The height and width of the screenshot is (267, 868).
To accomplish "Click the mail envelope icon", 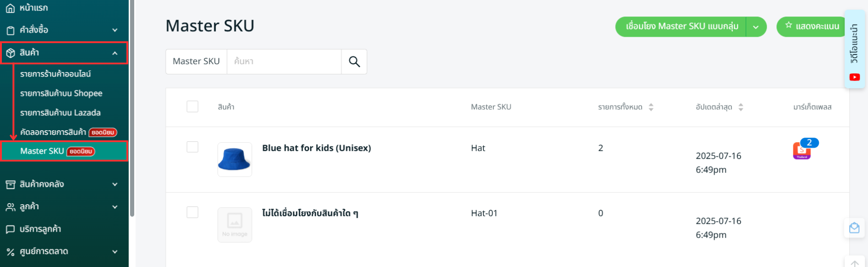I will [854, 228].
